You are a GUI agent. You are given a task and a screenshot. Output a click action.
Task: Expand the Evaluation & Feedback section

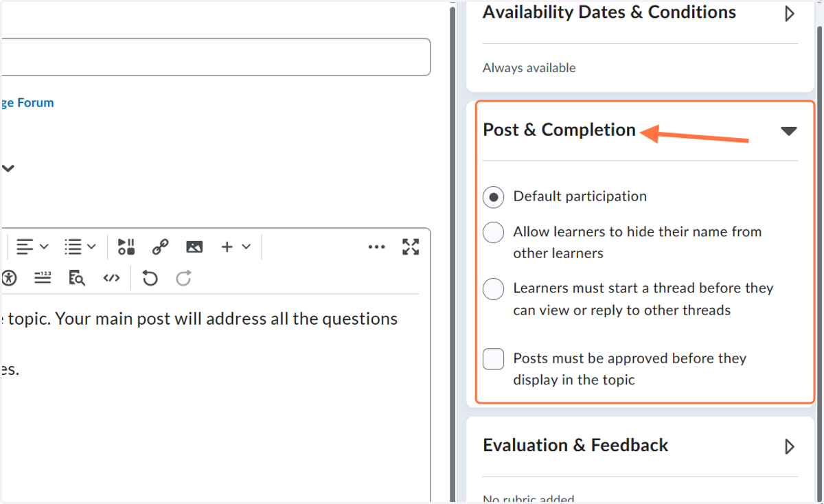790,446
